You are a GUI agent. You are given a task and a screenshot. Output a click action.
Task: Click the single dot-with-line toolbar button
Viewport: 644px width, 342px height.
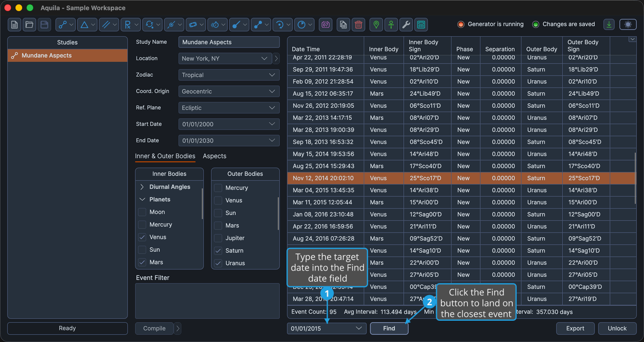(x=239, y=25)
